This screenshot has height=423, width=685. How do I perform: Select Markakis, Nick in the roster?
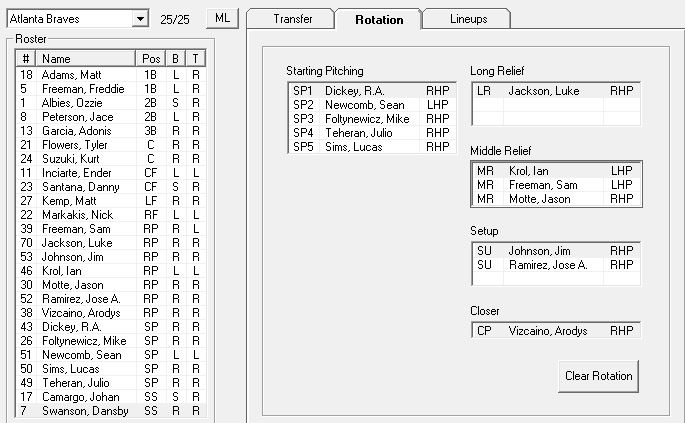[x=111, y=215]
